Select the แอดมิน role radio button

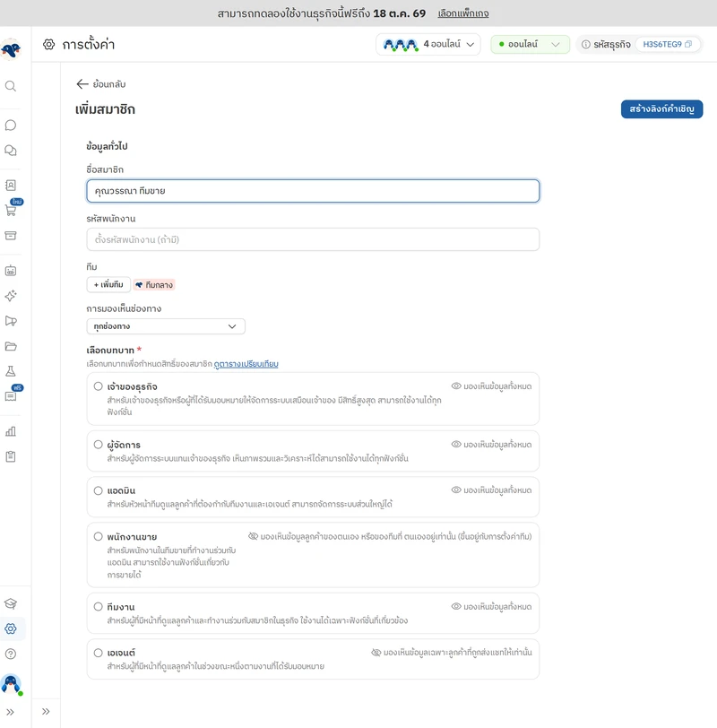(x=98, y=490)
